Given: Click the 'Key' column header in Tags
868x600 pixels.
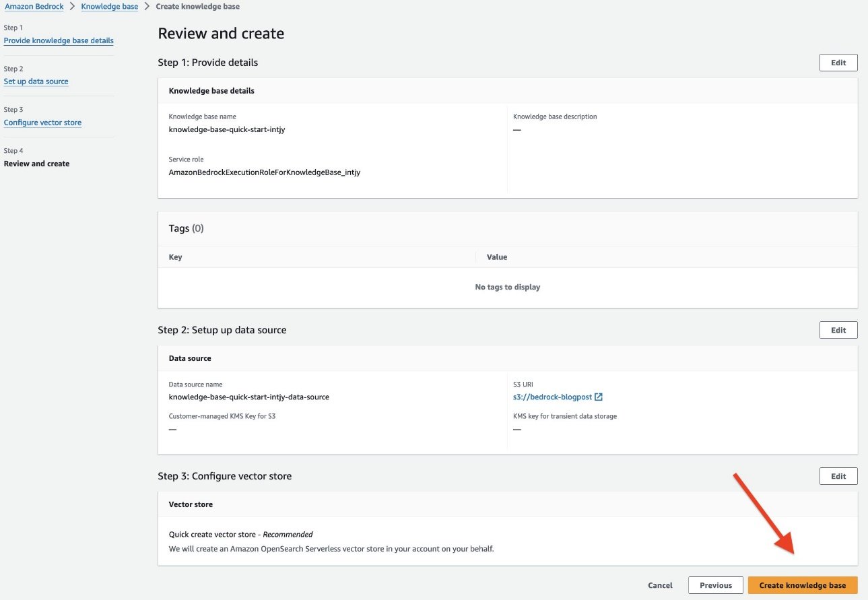Looking at the screenshot, I should [x=175, y=257].
